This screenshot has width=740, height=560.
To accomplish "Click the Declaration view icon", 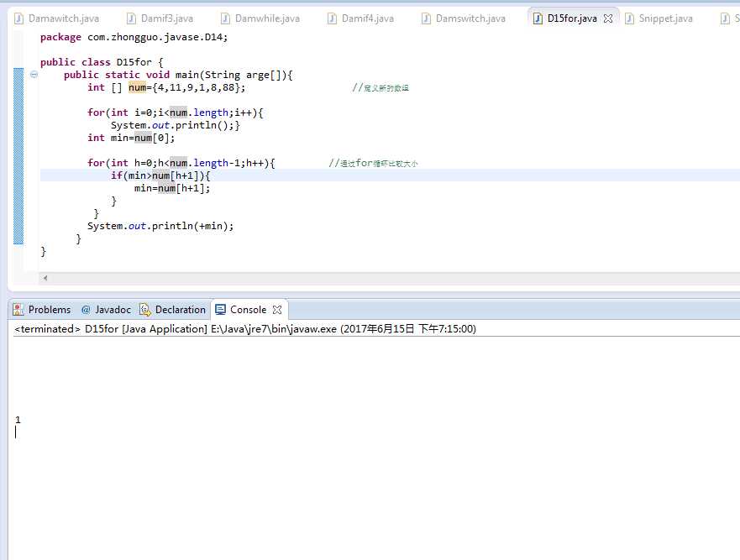I will click(145, 310).
